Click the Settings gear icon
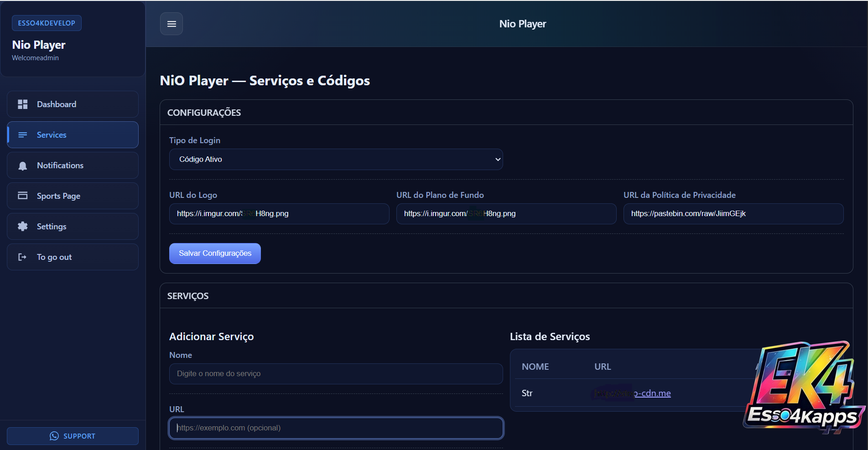 click(x=22, y=227)
